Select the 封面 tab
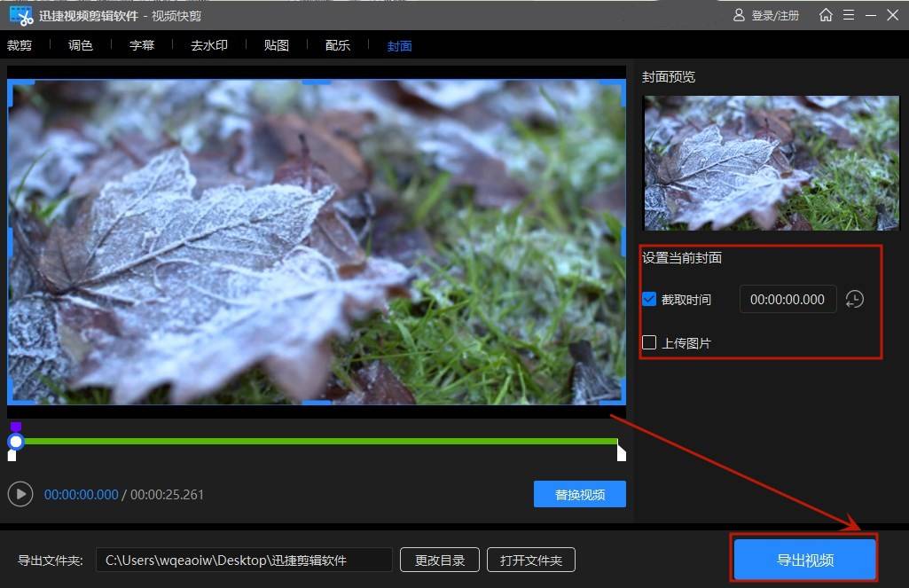The image size is (909, 588). point(399,46)
